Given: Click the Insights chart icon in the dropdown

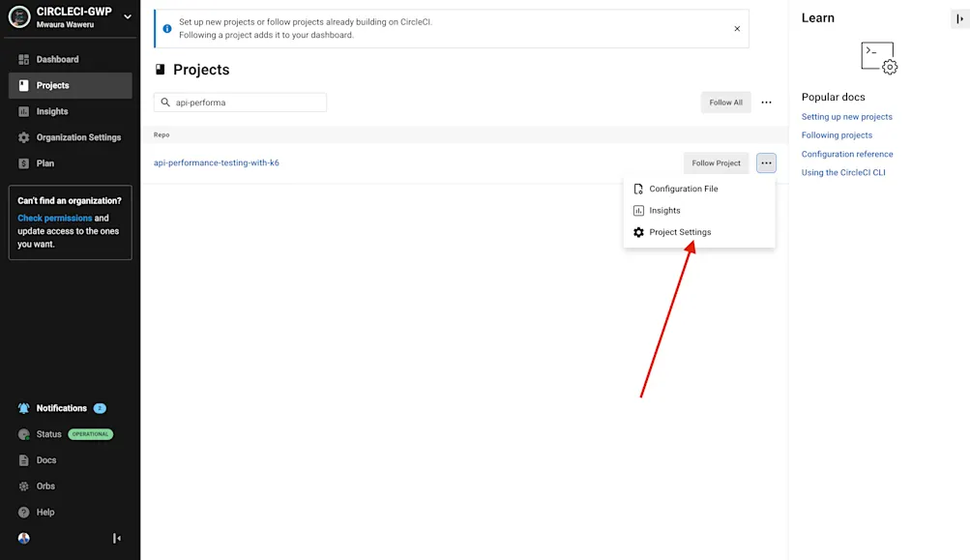Looking at the screenshot, I should pyautogui.click(x=638, y=211).
